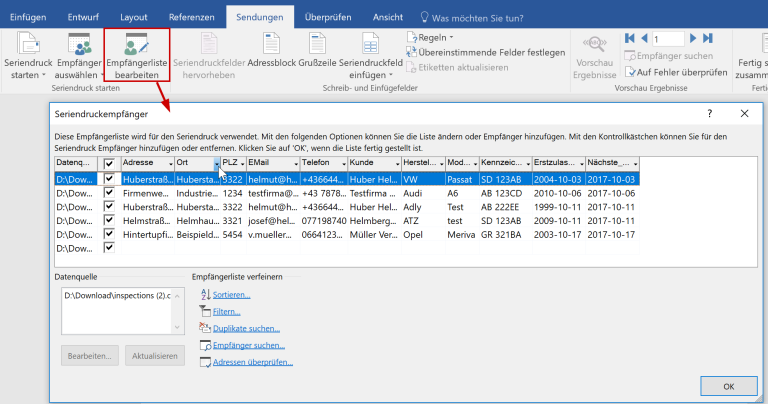This screenshot has height=404, width=768.
Task: Click the Empfänger auswählen icon
Action: pyautogui.click(x=83, y=57)
